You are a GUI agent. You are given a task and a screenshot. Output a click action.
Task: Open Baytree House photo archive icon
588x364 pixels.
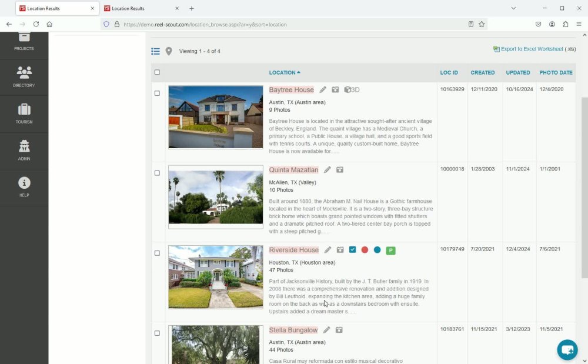pos(335,89)
